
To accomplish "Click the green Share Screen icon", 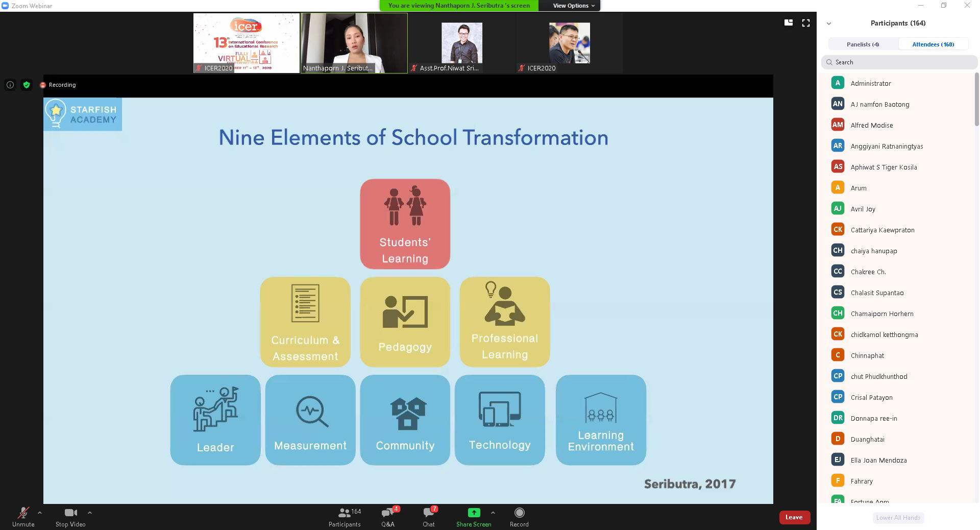I will pos(474,513).
